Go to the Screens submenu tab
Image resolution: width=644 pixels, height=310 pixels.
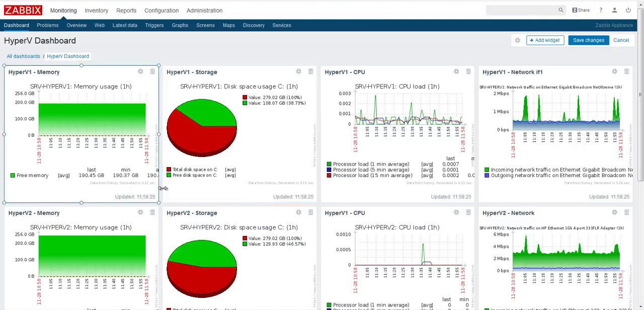coord(205,25)
